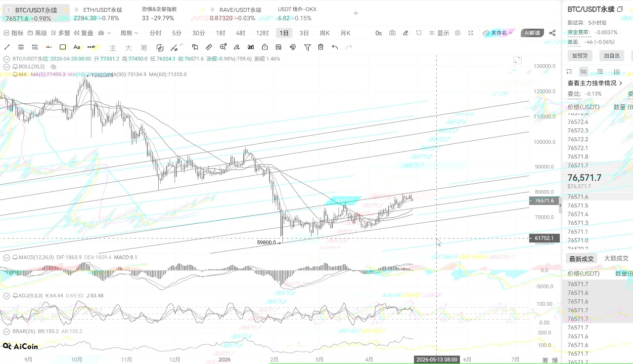
Task: Expand the main chart pane corner icon
Action: (517, 60)
